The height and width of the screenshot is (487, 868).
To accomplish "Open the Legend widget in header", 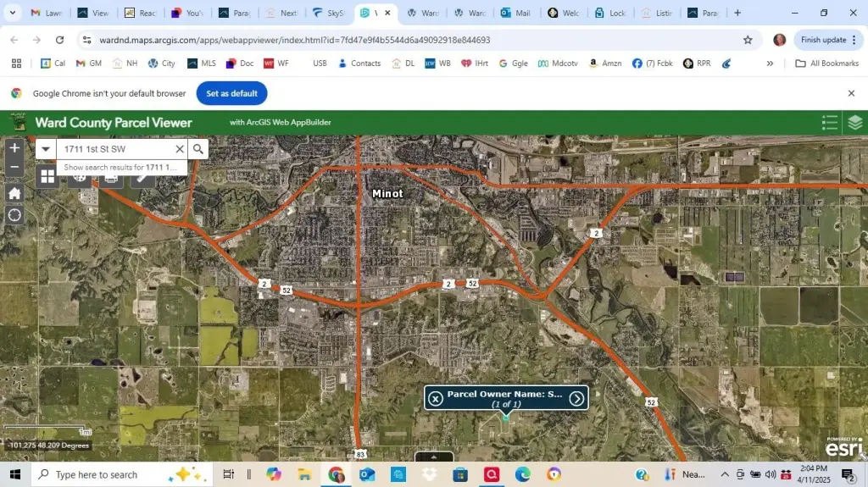I will click(830, 123).
